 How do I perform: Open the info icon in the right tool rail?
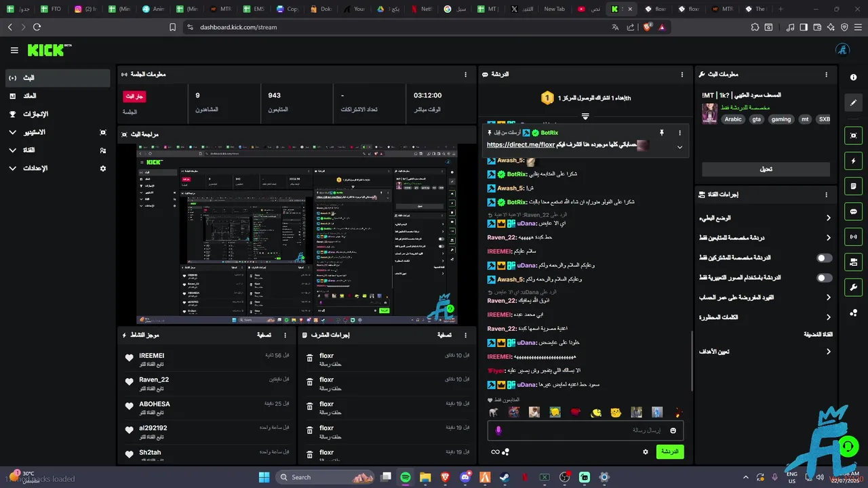coord(853,77)
